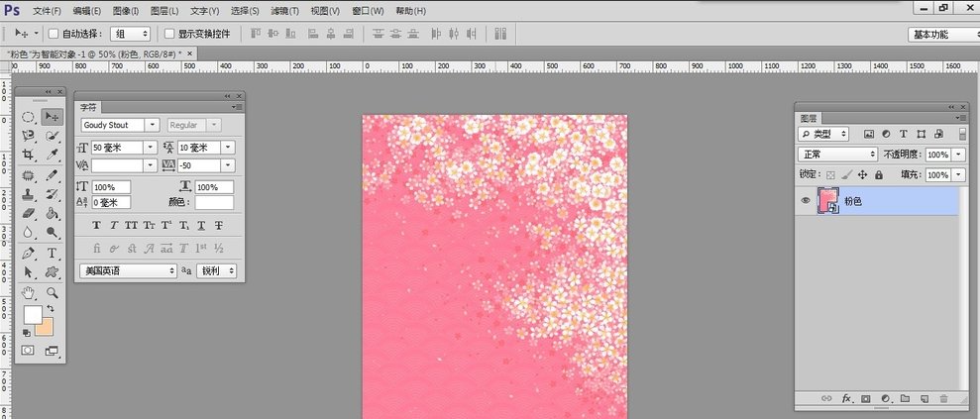Image resolution: width=980 pixels, height=419 pixels.
Task: Select the Crop tool
Action: click(x=28, y=155)
